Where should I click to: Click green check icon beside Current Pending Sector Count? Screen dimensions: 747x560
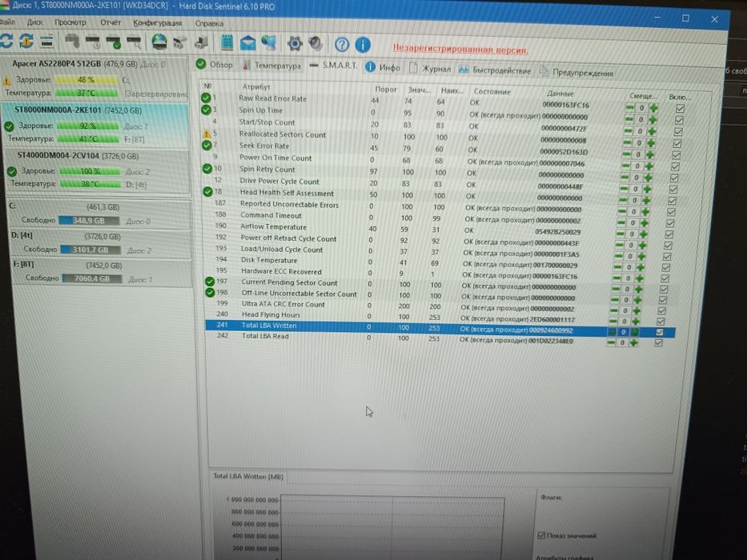tap(210, 282)
